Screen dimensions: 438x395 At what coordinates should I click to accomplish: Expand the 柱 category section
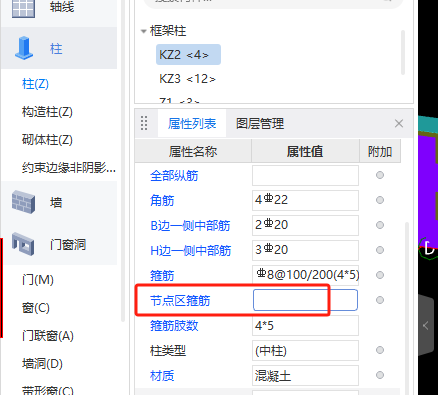59,48
